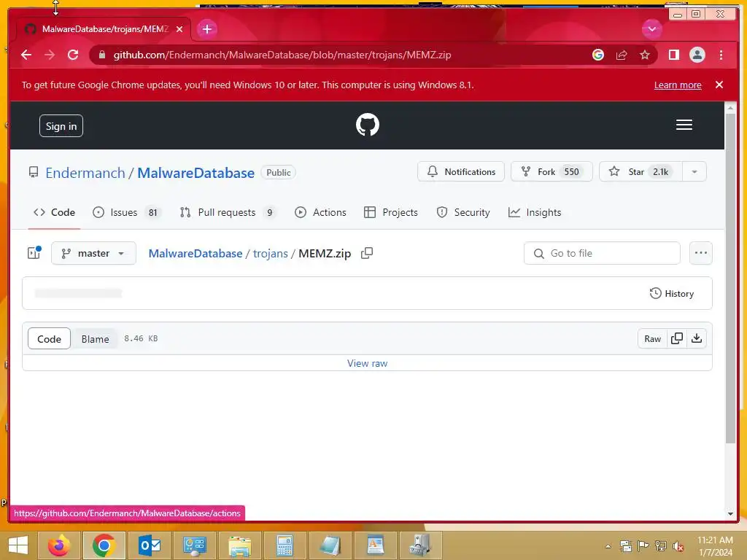This screenshot has width=747, height=560.
Task: Open the GitHub hamburger menu
Action: pyautogui.click(x=684, y=125)
